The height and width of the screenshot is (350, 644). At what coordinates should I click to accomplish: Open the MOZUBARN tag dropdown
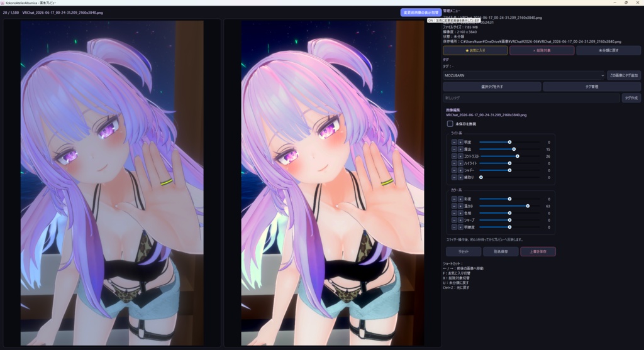[x=524, y=75]
